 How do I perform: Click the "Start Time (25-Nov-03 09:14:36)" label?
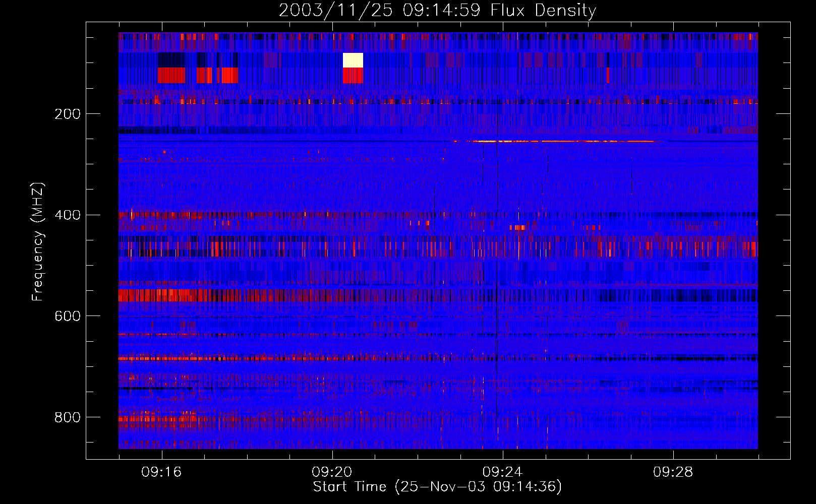pyautogui.click(x=437, y=487)
